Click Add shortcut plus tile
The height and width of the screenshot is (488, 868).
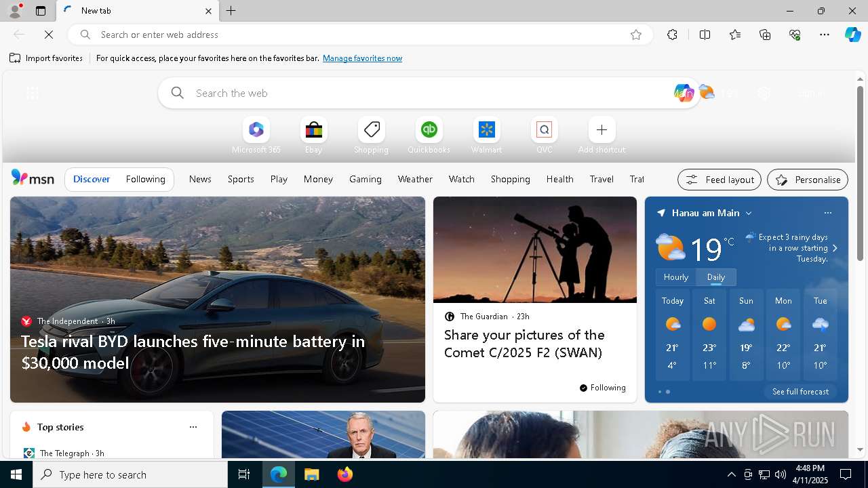click(x=601, y=136)
